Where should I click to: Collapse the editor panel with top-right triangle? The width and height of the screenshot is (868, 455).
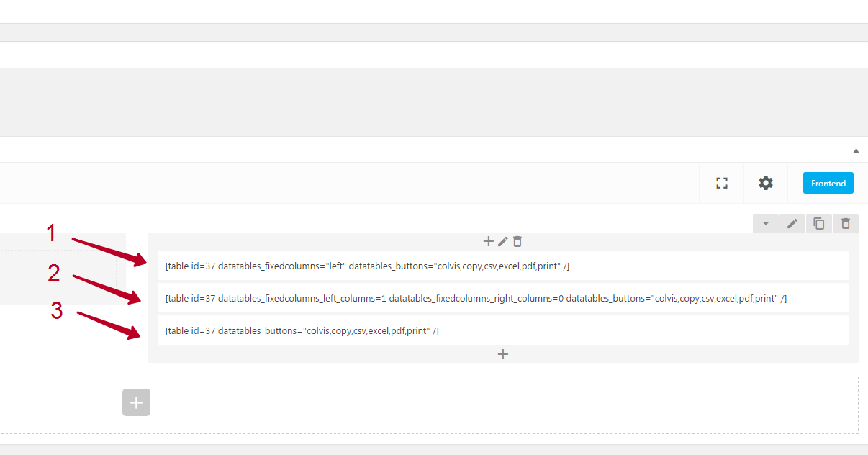tap(856, 150)
